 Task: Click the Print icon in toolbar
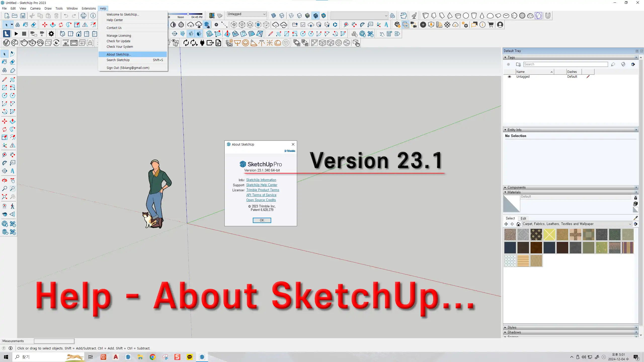click(x=83, y=16)
